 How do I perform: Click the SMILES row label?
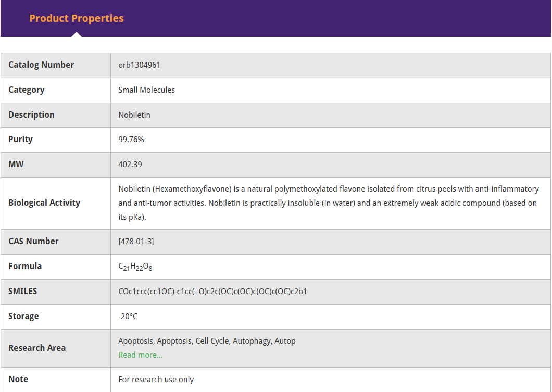[23, 291]
